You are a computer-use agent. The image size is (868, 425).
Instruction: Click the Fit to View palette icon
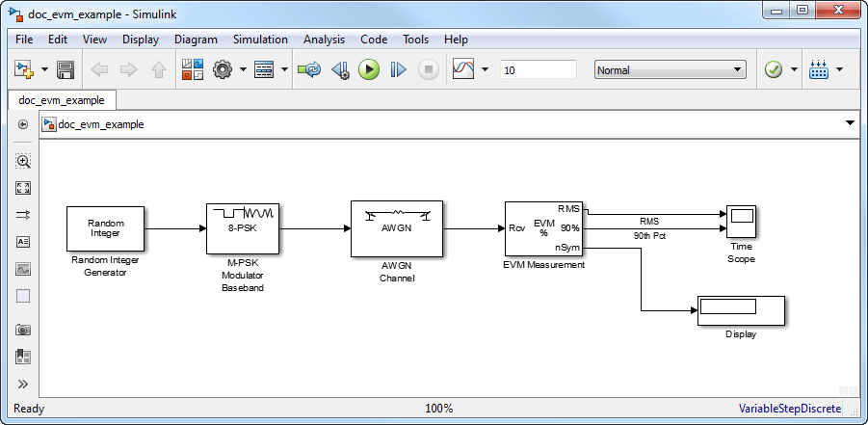[x=23, y=188]
